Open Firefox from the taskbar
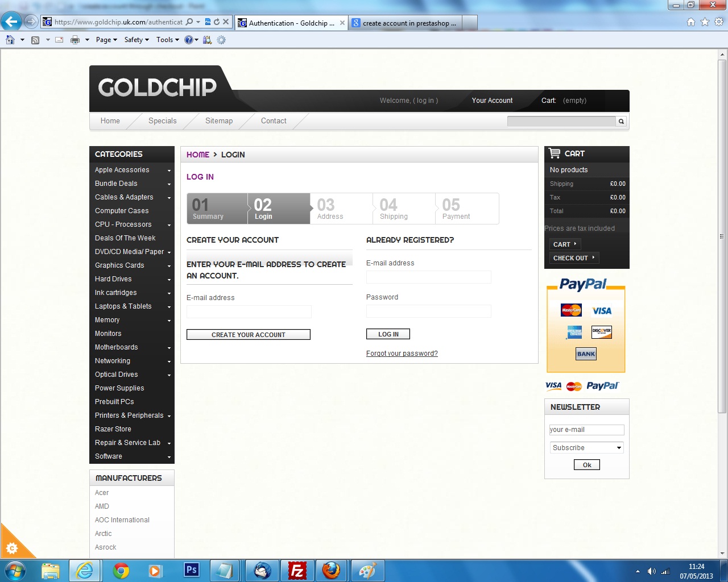 331,570
